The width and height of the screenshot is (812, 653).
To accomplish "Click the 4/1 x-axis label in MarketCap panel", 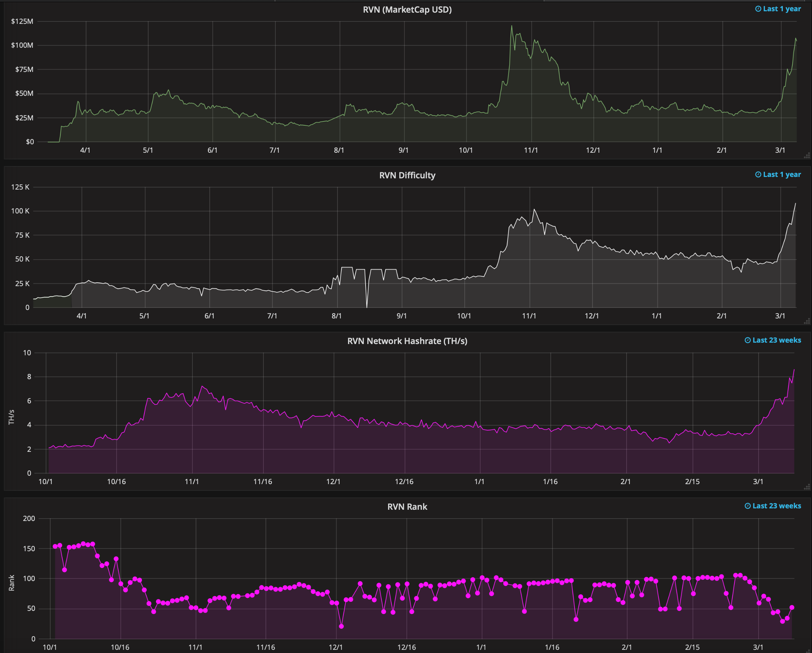I will coord(85,150).
